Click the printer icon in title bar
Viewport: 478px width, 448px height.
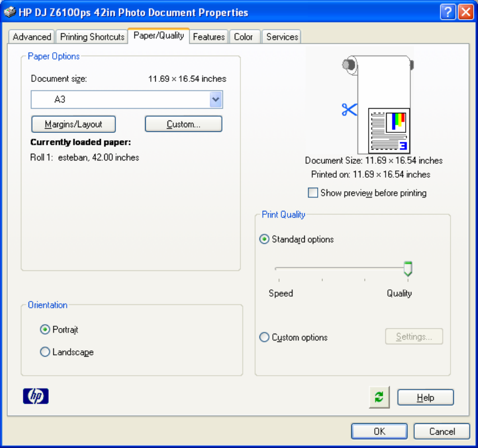tap(10, 12)
